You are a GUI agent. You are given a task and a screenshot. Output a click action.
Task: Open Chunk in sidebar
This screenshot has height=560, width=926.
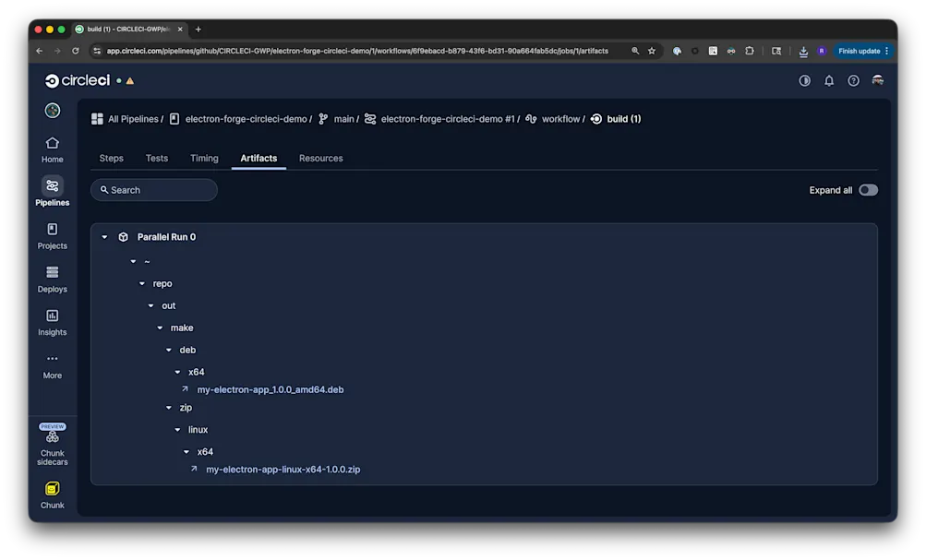(52, 494)
